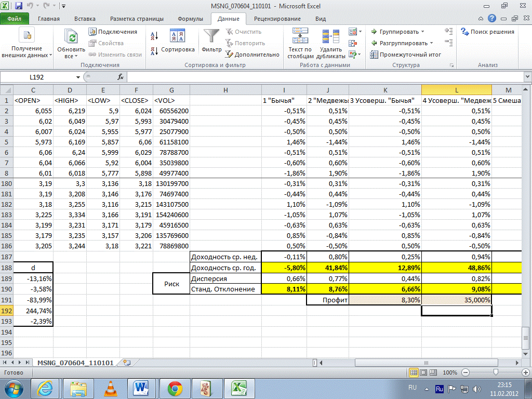Click the insert function fx icon
532x399 pixels.
[x=121, y=77]
